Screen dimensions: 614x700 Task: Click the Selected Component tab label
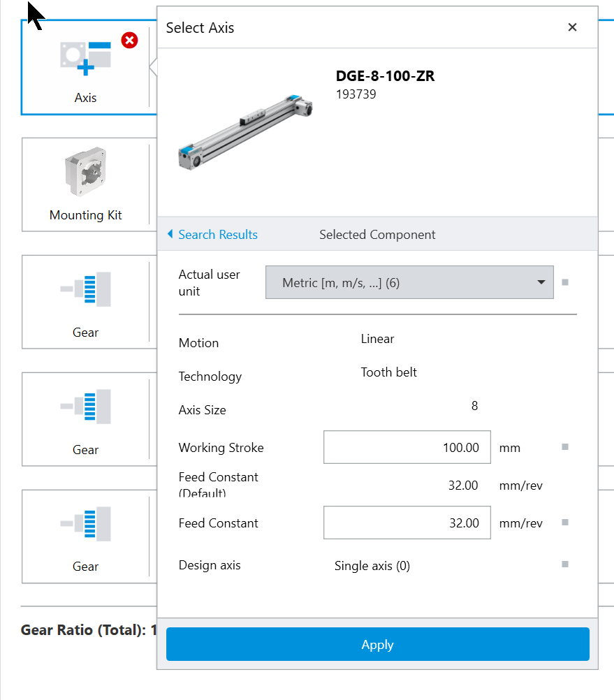(x=377, y=234)
